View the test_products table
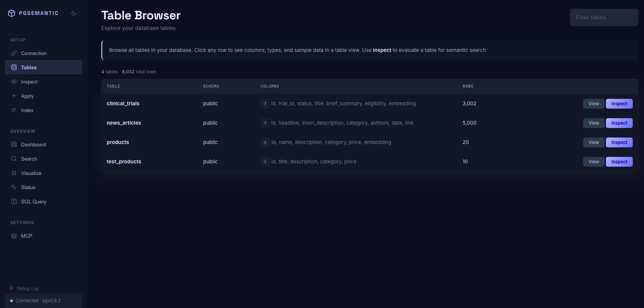644x308 pixels. click(x=594, y=162)
